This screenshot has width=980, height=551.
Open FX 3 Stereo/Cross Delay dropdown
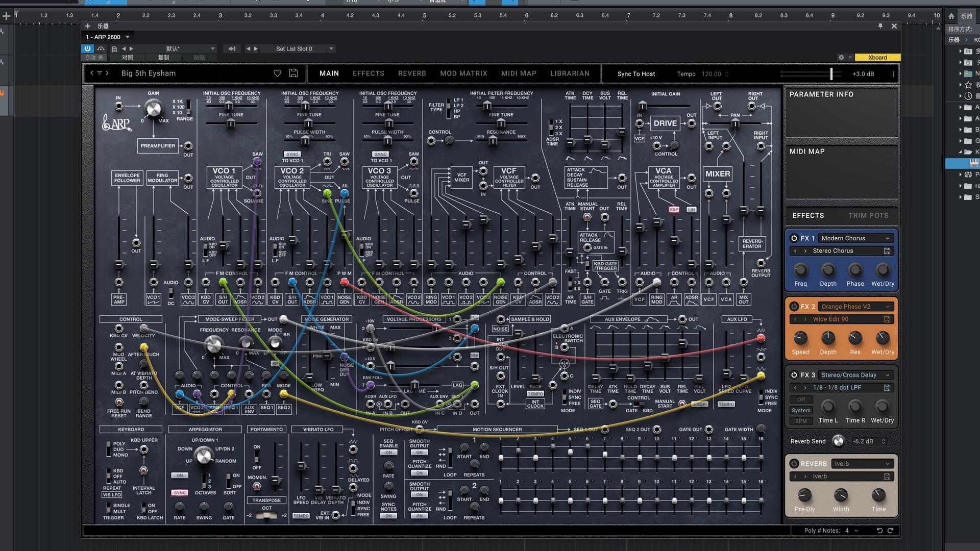click(x=855, y=375)
